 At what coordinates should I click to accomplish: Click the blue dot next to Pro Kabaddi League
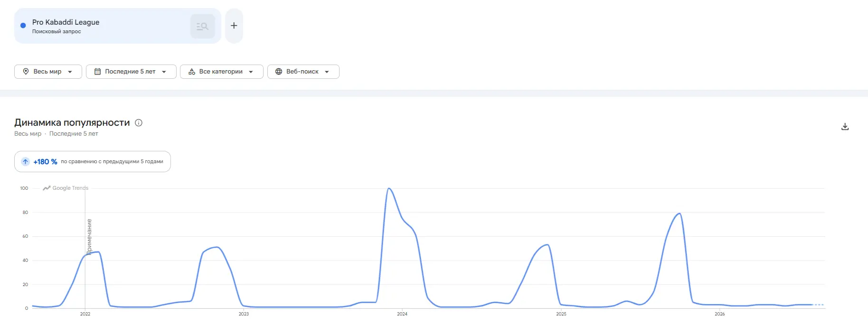click(x=23, y=26)
